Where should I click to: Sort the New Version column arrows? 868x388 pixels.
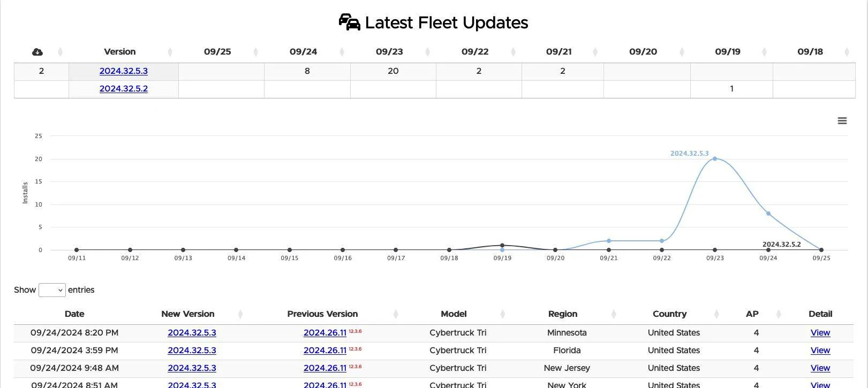[x=240, y=314]
